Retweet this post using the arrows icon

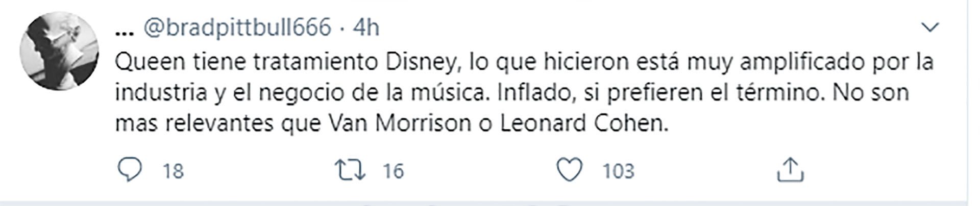(x=350, y=170)
